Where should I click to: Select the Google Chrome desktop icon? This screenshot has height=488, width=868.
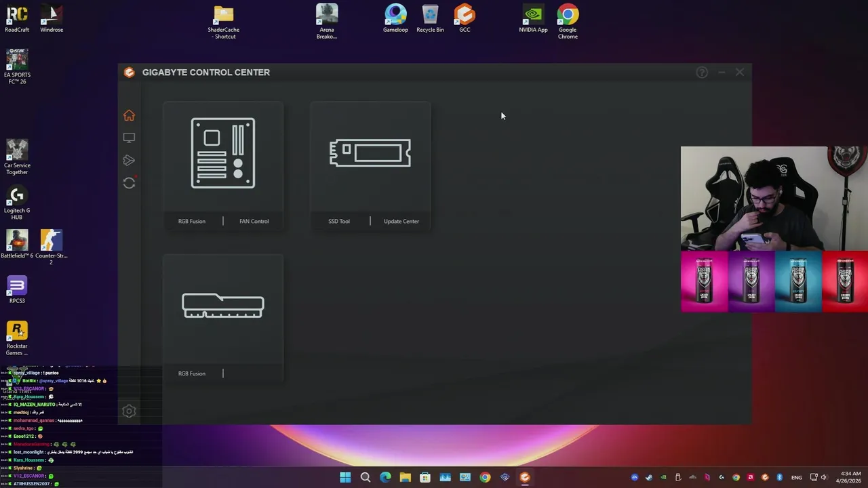click(568, 22)
